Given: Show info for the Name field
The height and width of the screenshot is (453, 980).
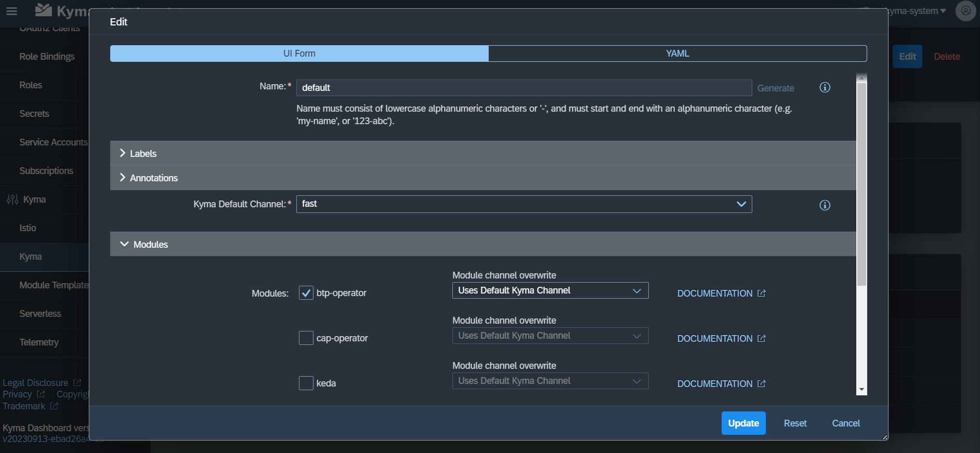Looking at the screenshot, I should pos(825,87).
